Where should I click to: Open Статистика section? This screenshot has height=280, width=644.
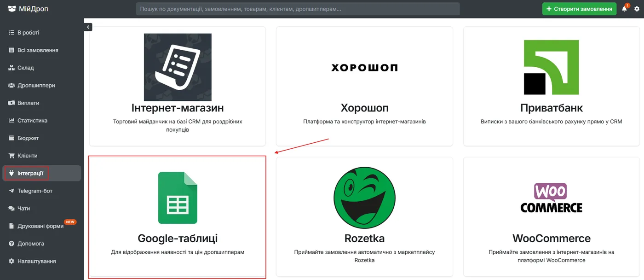pos(42,120)
